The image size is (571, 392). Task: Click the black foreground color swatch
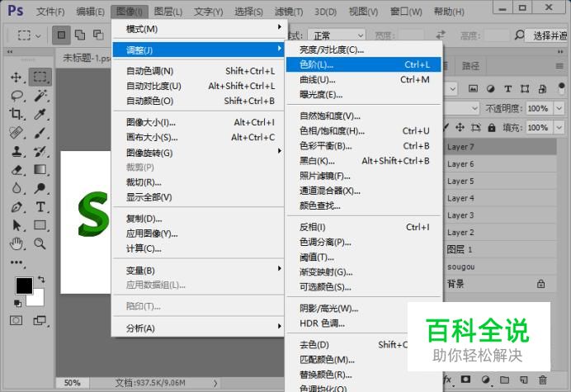24,286
